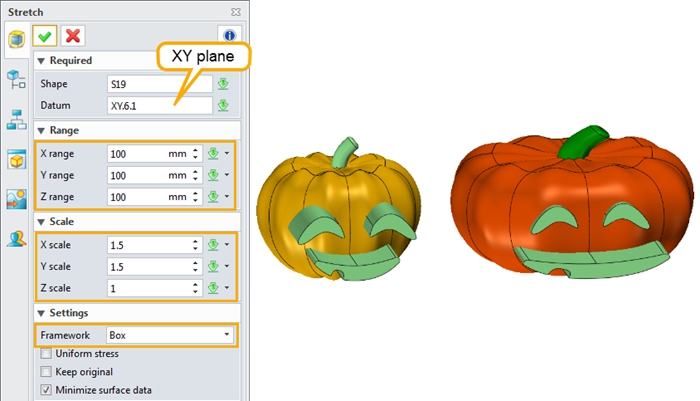This screenshot has height=401, width=700.
Task: Adjust Z range with its spinner arrows
Action: [196, 197]
